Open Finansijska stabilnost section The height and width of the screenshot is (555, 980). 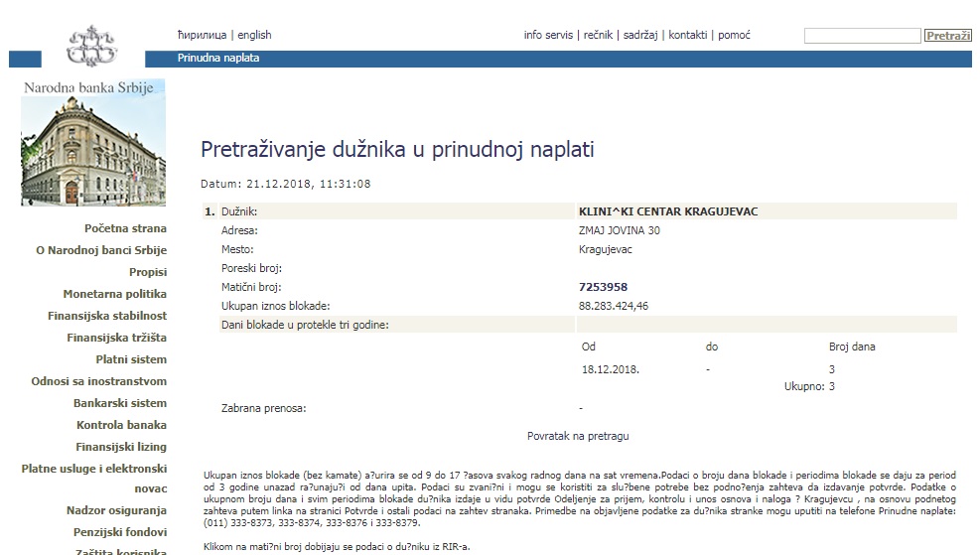[107, 316]
